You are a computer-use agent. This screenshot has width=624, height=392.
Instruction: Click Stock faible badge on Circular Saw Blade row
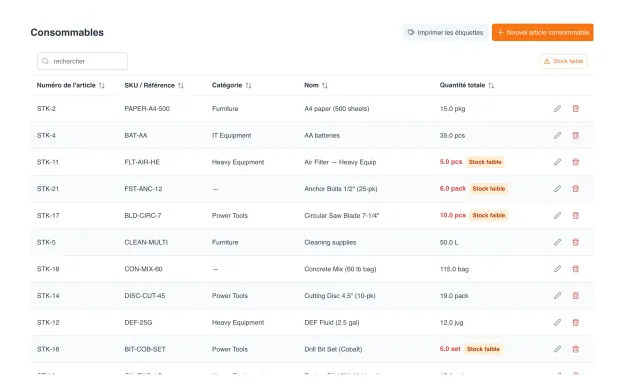click(x=489, y=215)
